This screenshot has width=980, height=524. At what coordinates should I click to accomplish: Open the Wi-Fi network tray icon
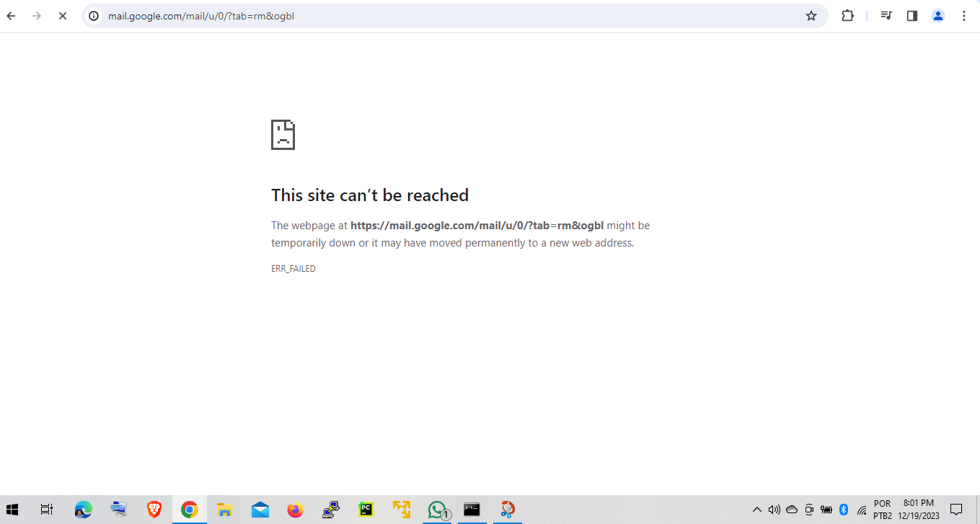tap(862, 510)
